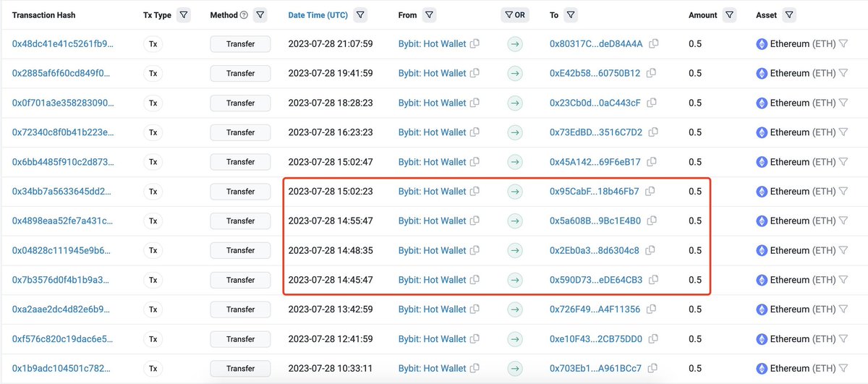Open the Asset column filter
The height and width of the screenshot is (384, 868).
(788, 14)
